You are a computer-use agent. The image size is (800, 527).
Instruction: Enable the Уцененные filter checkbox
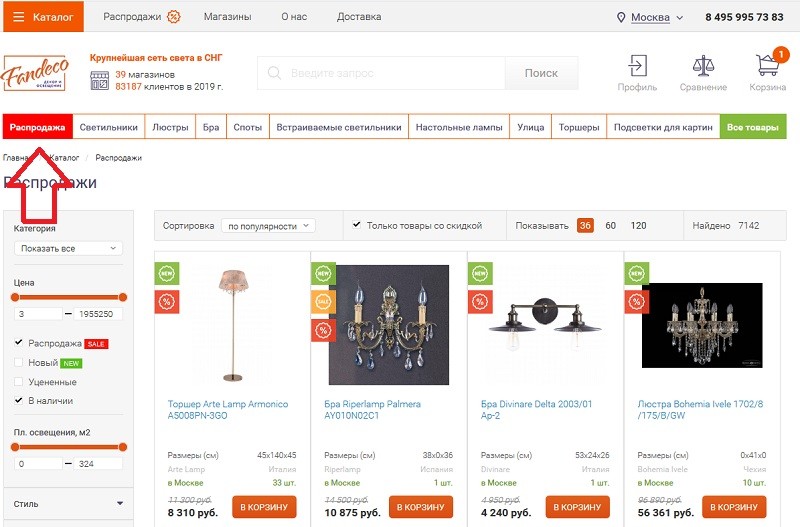(x=19, y=382)
